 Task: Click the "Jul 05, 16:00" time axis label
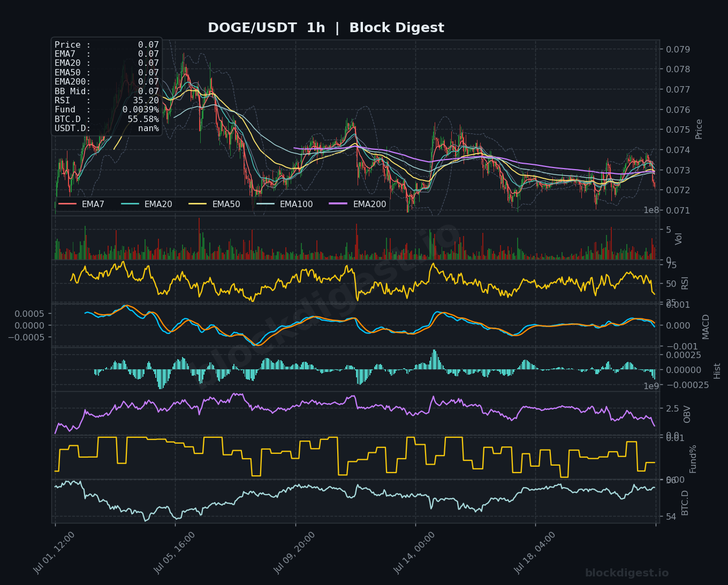175,553
